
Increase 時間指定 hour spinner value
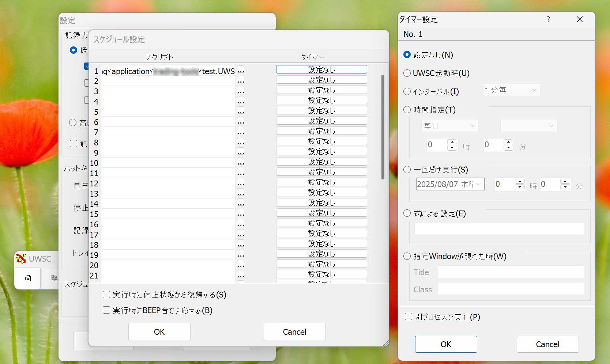452,142
